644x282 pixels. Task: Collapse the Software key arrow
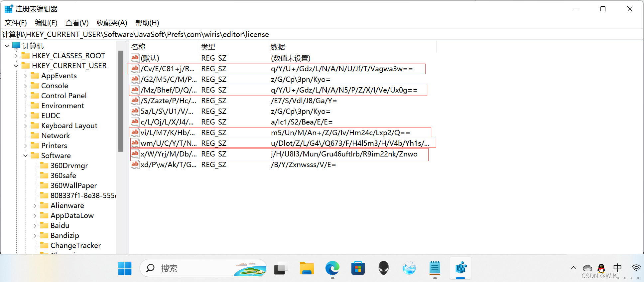[x=26, y=155]
